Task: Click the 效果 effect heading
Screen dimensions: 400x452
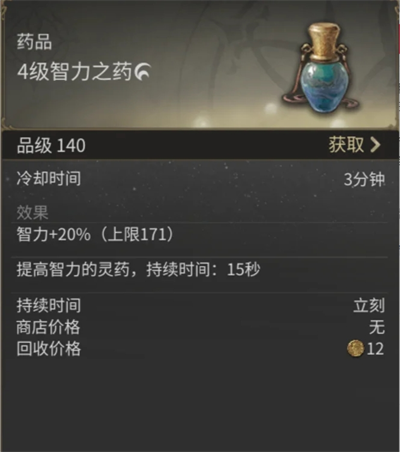Action: (x=32, y=212)
